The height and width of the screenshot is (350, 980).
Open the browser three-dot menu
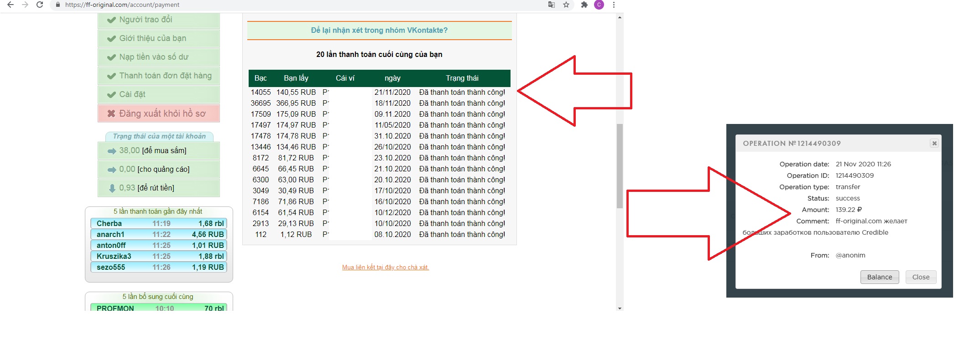[614, 5]
